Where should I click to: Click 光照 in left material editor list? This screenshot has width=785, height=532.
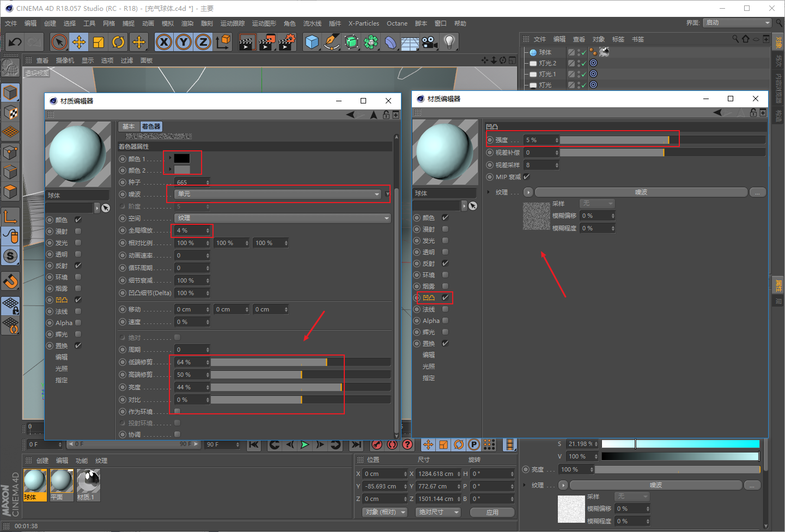[62, 369]
